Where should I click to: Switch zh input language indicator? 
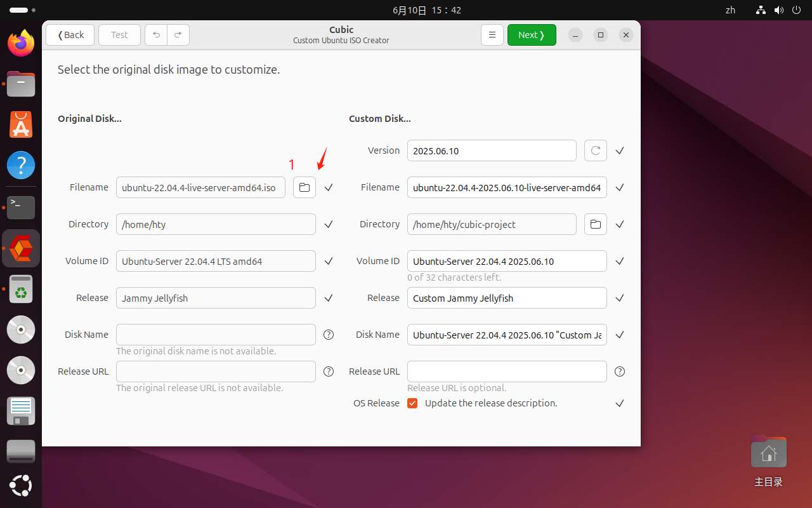click(730, 10)
